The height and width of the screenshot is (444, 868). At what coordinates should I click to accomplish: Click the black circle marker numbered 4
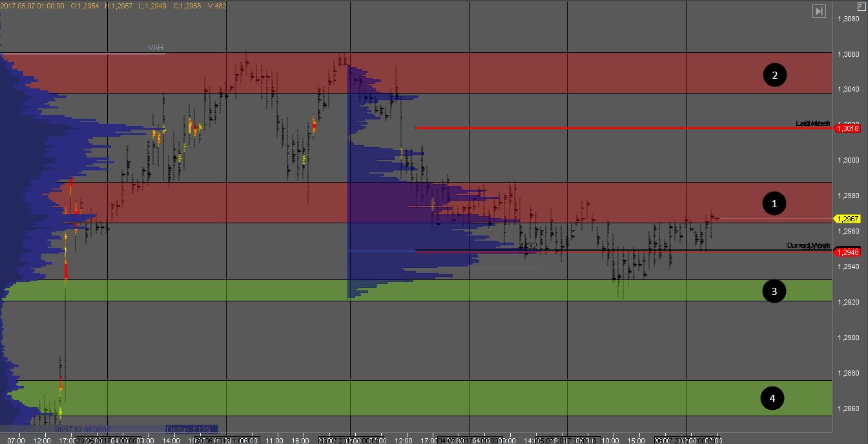coord(772,399)
